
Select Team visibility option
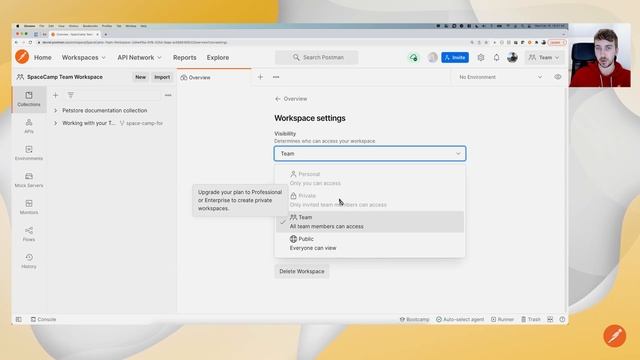click(x=370, y=222)
